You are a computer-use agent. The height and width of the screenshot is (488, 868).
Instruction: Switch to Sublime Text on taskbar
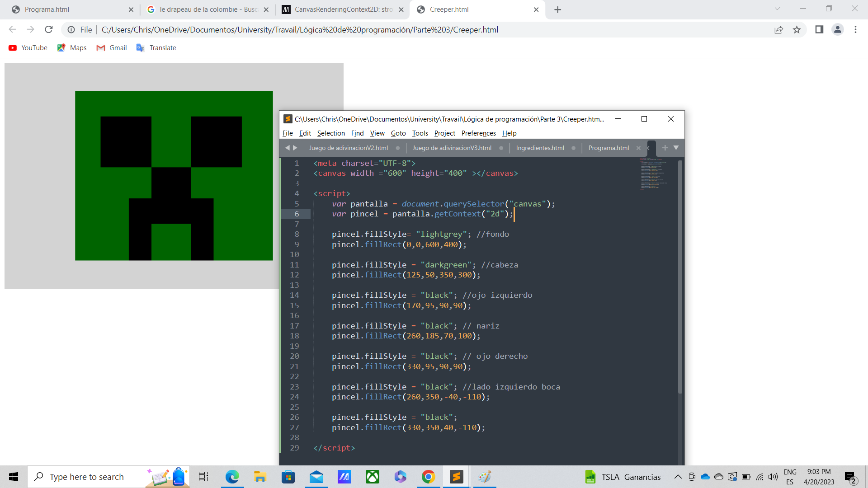(x=457, y=477)
